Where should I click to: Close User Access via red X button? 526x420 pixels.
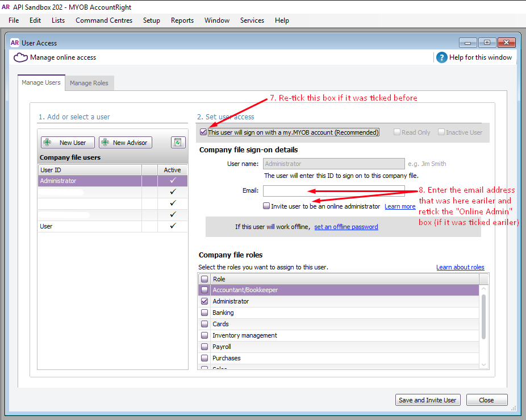pos(507,43)
